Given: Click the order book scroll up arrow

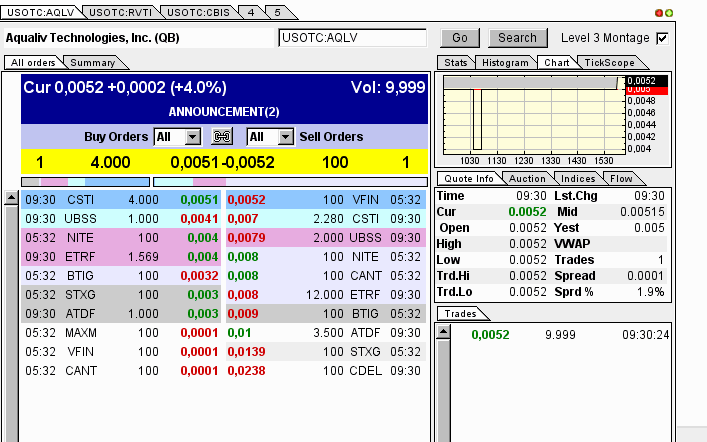Looking at the screenshot, I should (x=11, y=198).
